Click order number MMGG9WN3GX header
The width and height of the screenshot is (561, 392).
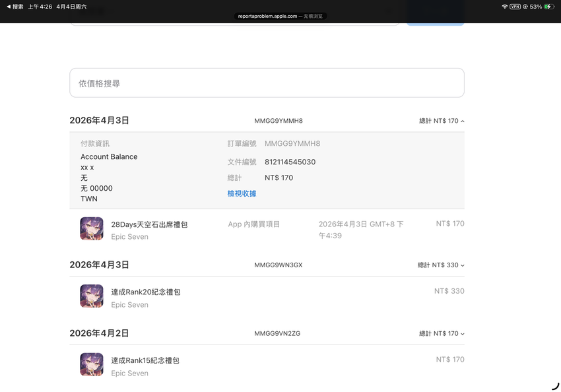tap(278, 265)
